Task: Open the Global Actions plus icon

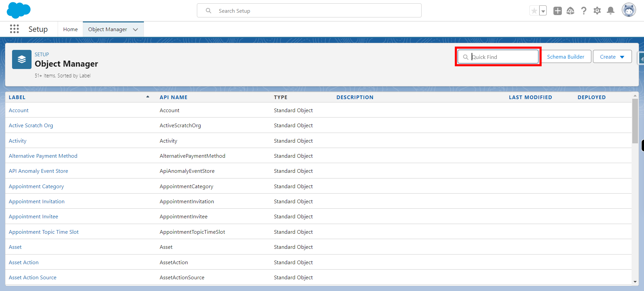Action: (557, 11)
